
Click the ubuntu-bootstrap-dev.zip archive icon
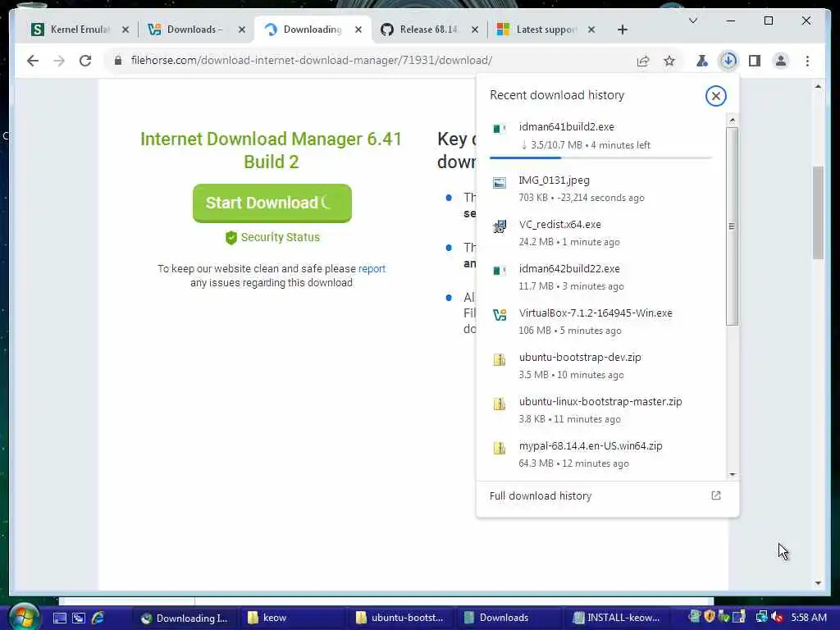point(500,359)
